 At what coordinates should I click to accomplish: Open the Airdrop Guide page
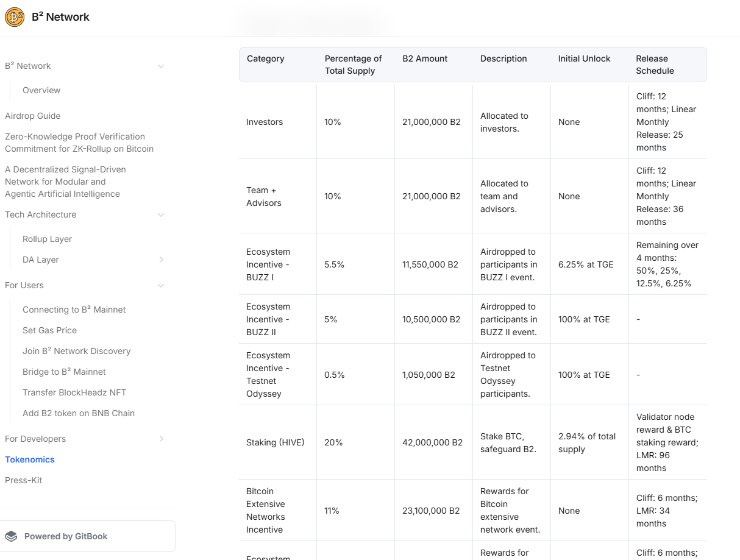point(33,116)
